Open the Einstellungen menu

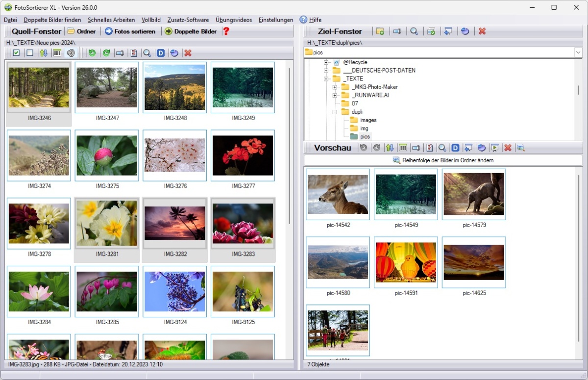[275, 20]
